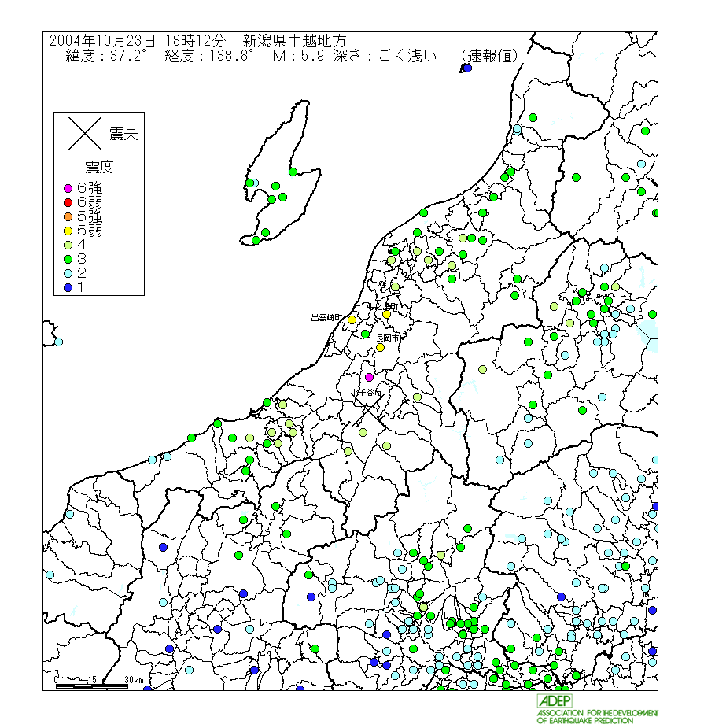Click the magnitude M:5.9 text

click(298, 56)
